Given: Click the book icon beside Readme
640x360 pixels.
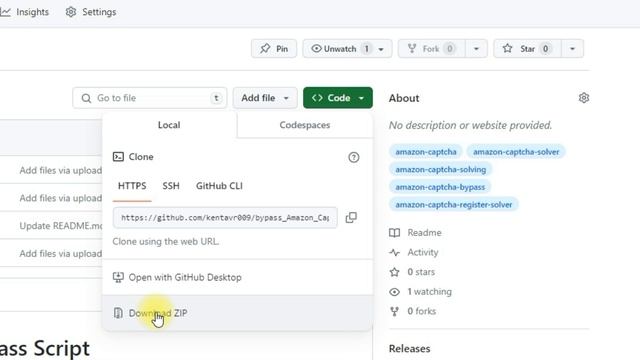Looking at the screenshot, I should 394,233.
